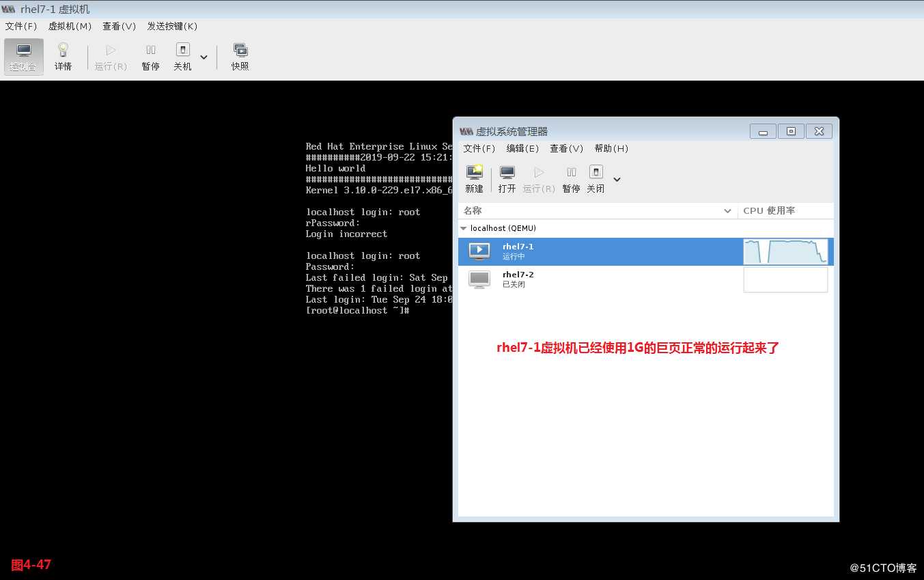This screenshot has height=580, width=924.
Task: Sort by the CPU usage (CPU 使用率) column header
Action: pyautogui.click(x=785, y=210)
